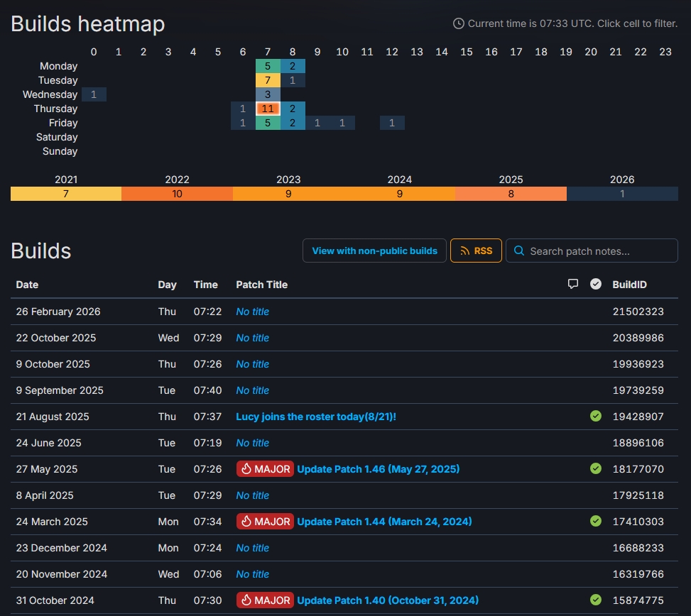Screen dimensions: 691x616
Task: Open View with non-public builds
Action: coord(374,251)
